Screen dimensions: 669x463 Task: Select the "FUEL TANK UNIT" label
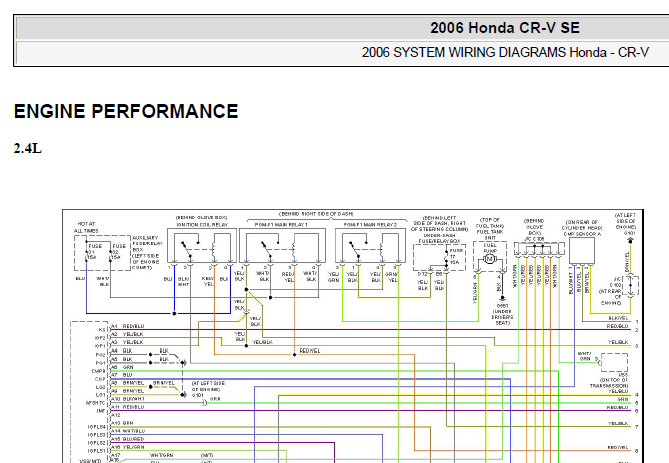[490, 235]
